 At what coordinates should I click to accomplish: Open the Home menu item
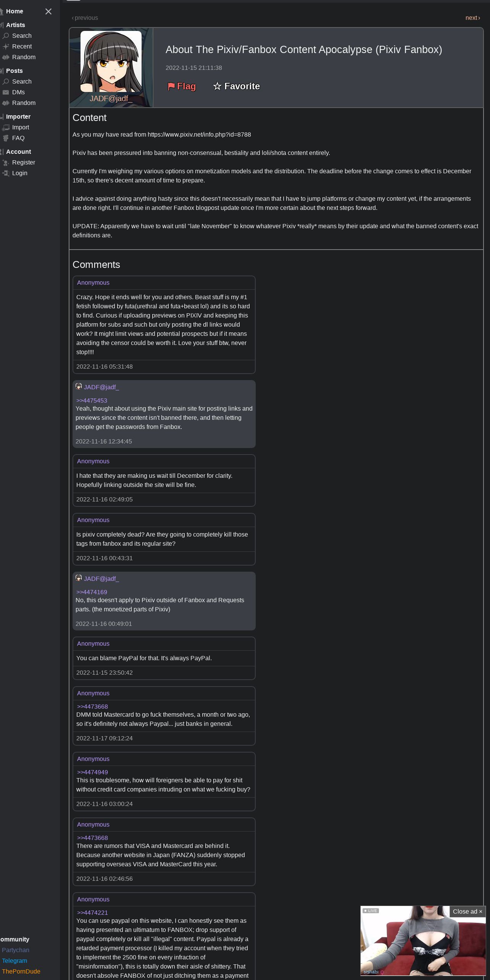click(15, 11)
